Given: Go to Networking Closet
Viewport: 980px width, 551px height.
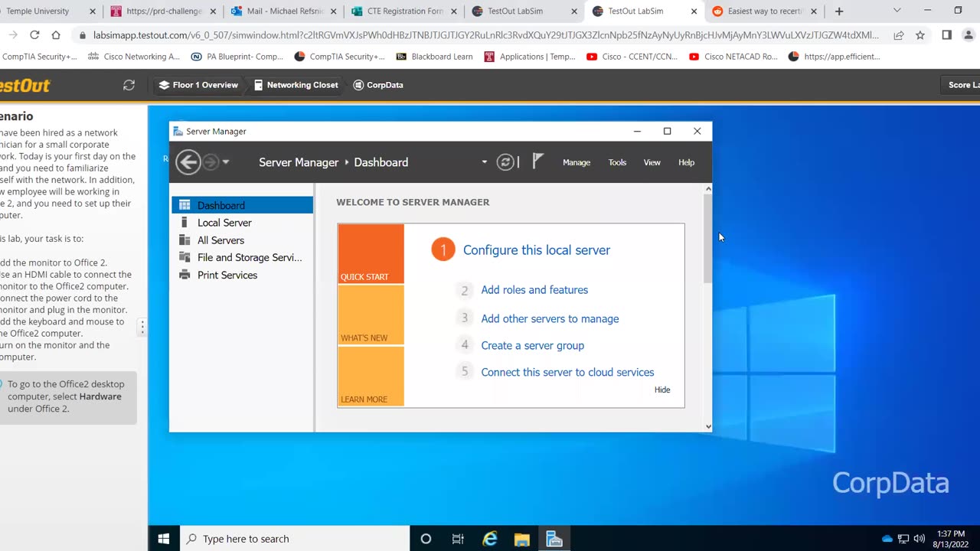Looking at the screenshot, I should 296,85.
